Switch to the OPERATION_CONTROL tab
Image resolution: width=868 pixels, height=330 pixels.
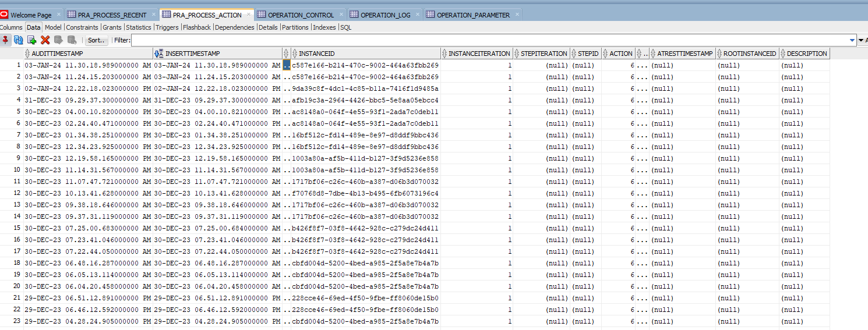click(301, 15)
